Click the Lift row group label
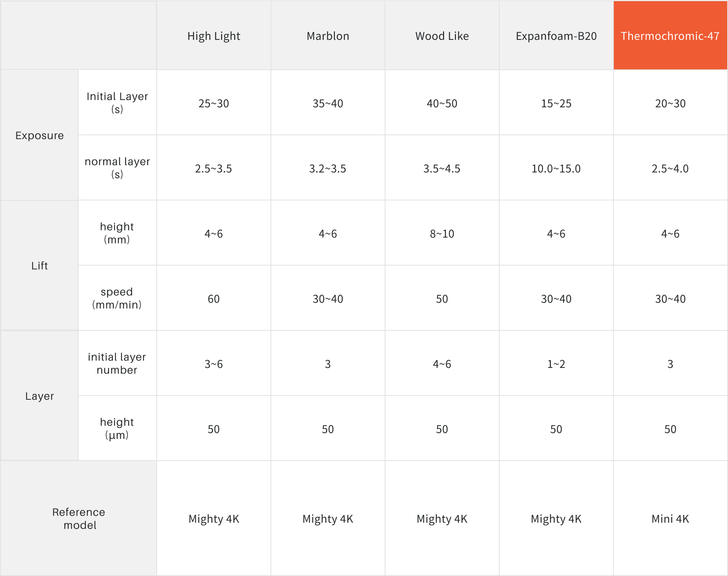 [39, 266]
